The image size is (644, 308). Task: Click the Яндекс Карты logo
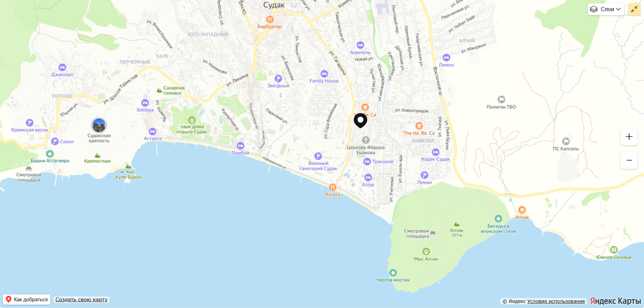tap(615, 301)
